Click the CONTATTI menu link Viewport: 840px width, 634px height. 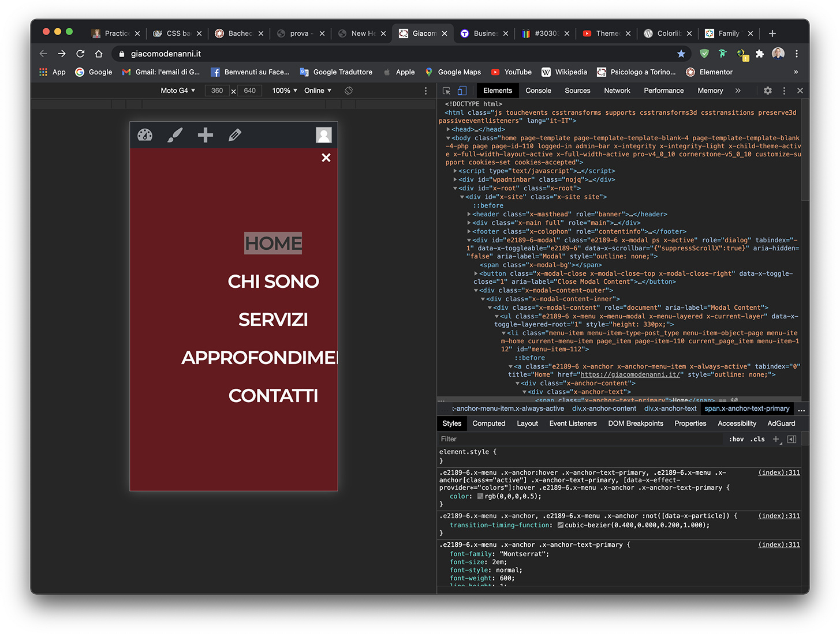274,396
